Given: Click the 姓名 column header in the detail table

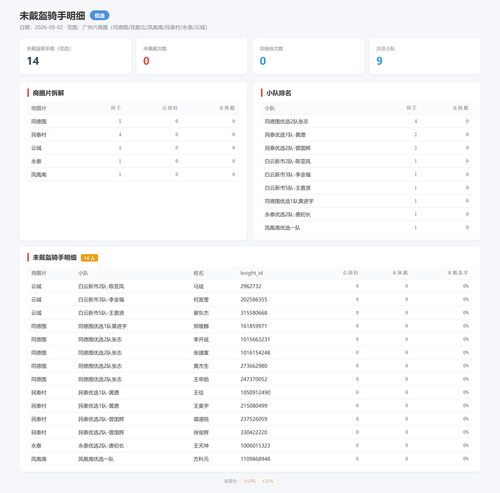Looking at the screenshot, I should point(198,273).
